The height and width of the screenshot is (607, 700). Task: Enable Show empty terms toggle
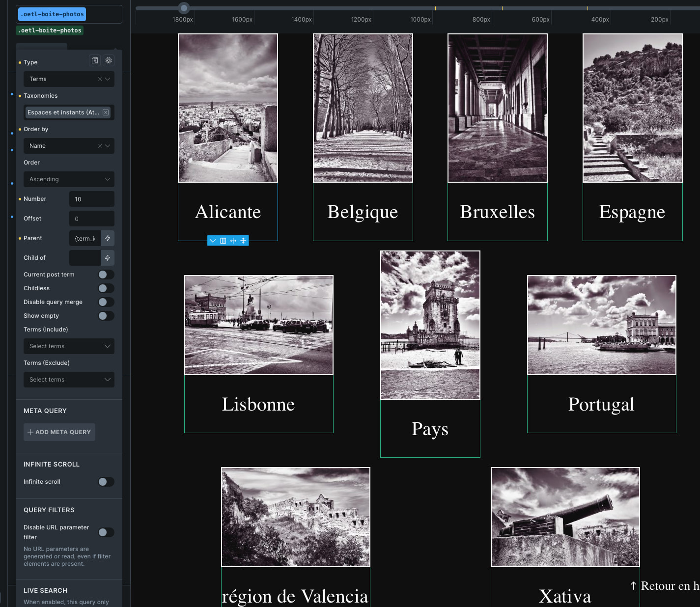(106, 316)
